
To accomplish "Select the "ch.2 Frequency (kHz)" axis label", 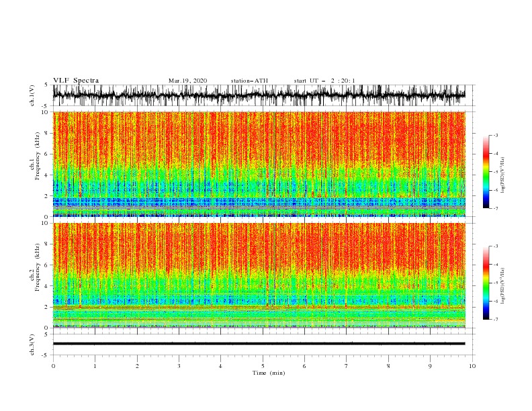I will 36,267.
